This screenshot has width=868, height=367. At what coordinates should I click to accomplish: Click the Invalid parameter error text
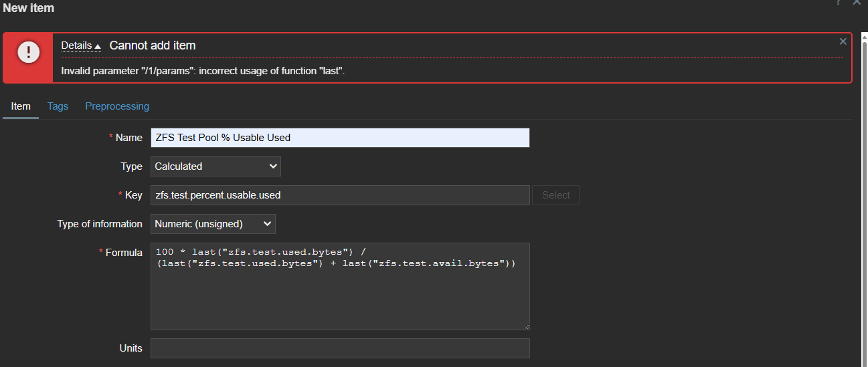click(x=203, y=71)
